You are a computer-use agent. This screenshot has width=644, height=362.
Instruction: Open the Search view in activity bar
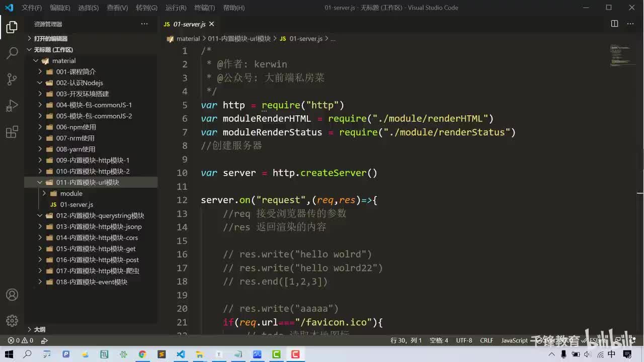[x=12, y=53]
